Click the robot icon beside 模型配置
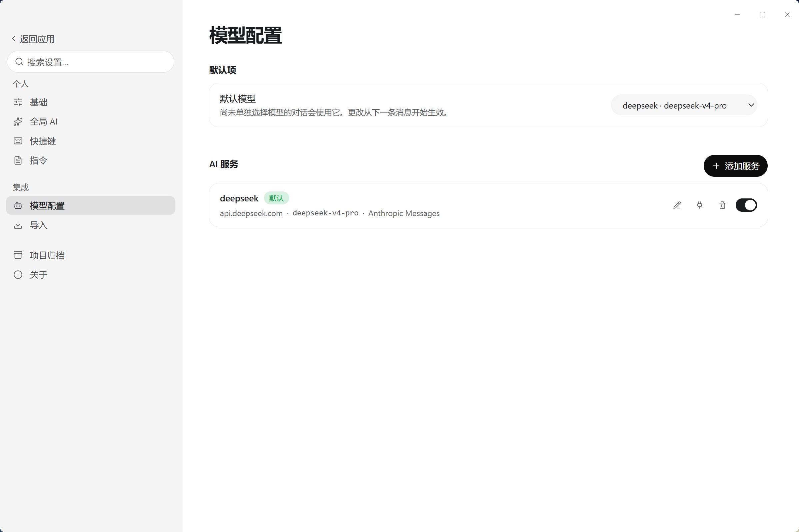Screen dimensions: 799x532 coord(18,206)
